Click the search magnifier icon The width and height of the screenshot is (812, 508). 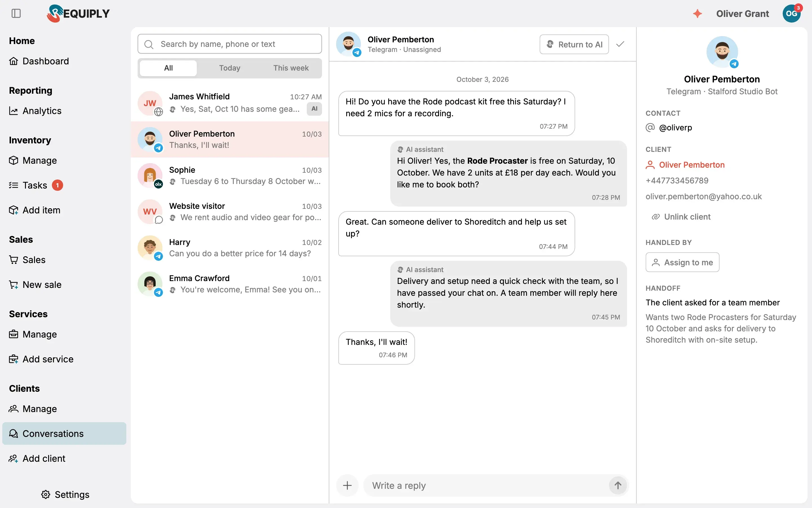149,44
